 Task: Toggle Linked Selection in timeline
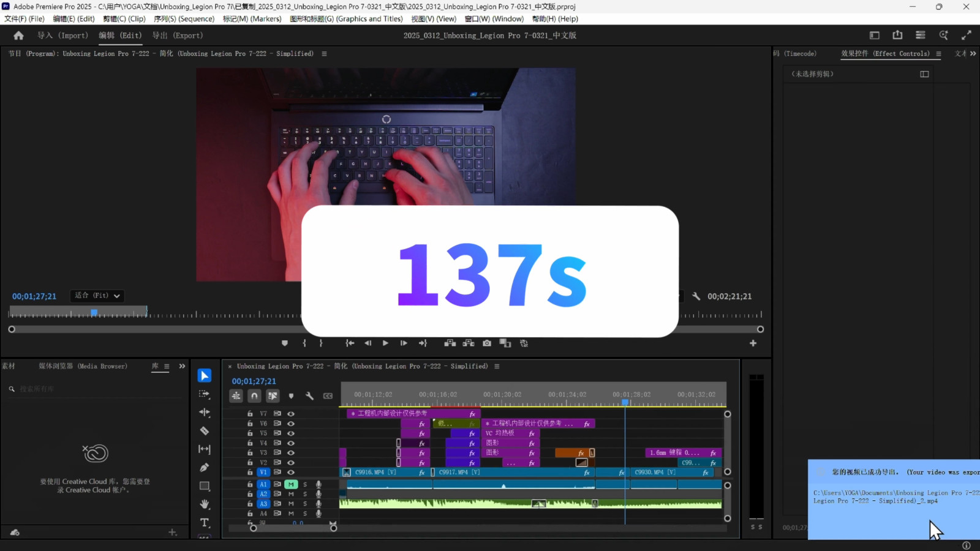pyautogui.click(x=273, y=396)
